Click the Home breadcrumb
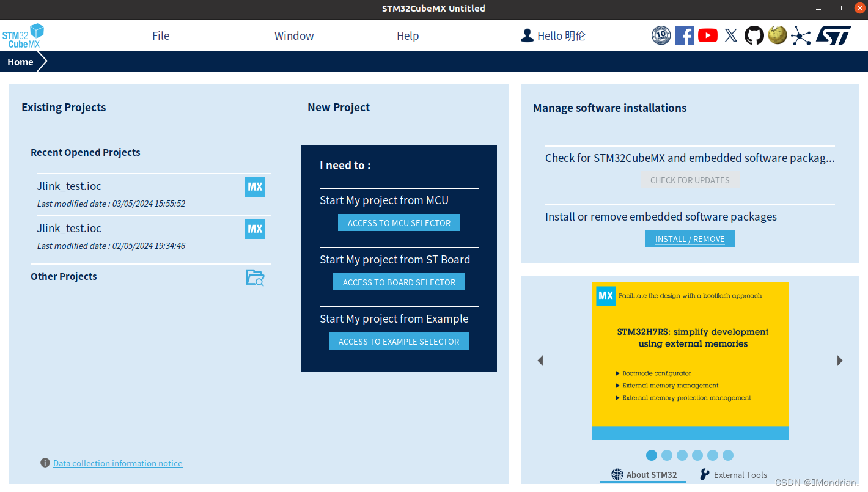This screenshot has width=868, height=492. [20, 62]
